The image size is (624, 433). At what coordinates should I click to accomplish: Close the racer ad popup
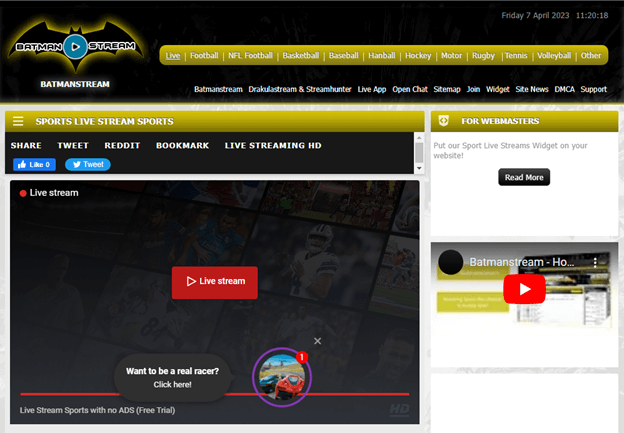point(318,341)
